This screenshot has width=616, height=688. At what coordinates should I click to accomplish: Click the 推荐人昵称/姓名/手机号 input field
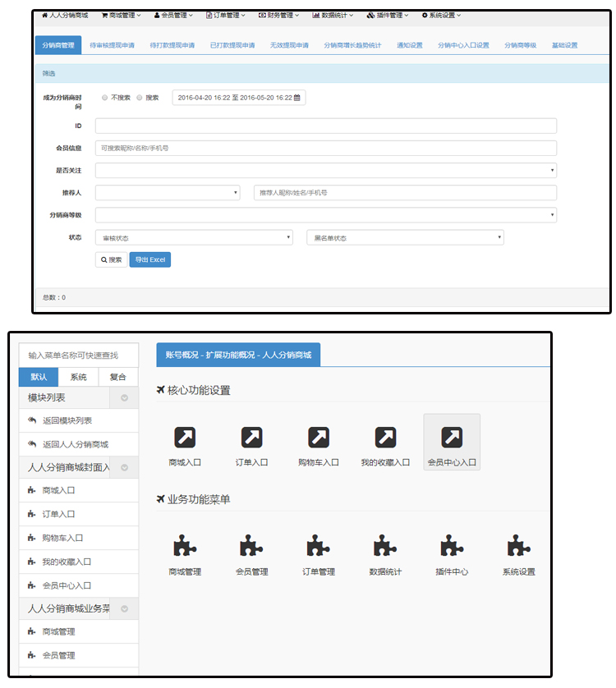(x=405, y=193)
